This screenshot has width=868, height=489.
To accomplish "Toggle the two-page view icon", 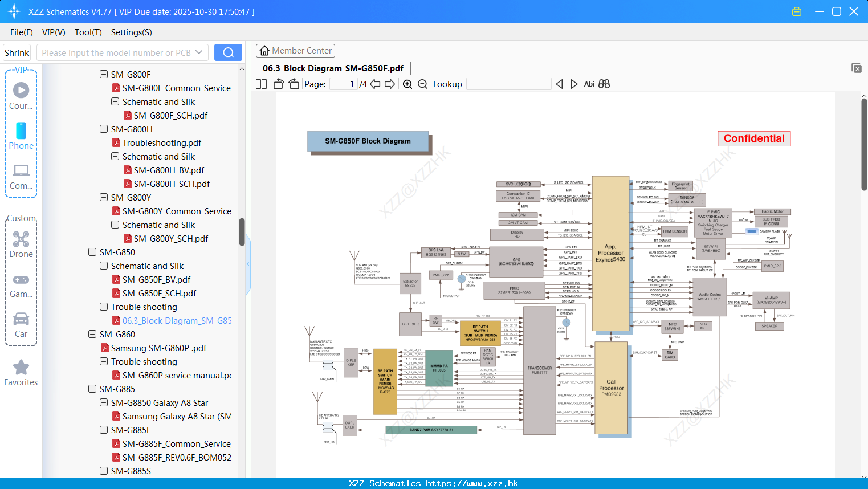I will (x=261, y=84).
